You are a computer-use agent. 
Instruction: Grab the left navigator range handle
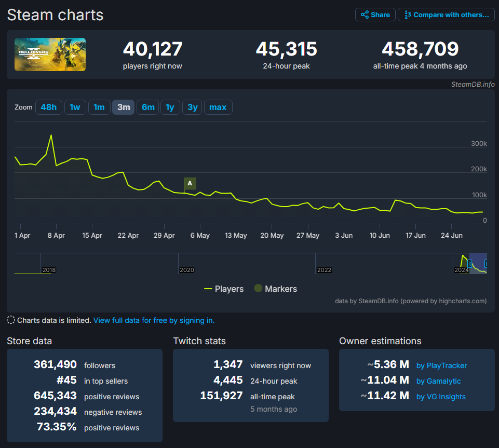469,264
